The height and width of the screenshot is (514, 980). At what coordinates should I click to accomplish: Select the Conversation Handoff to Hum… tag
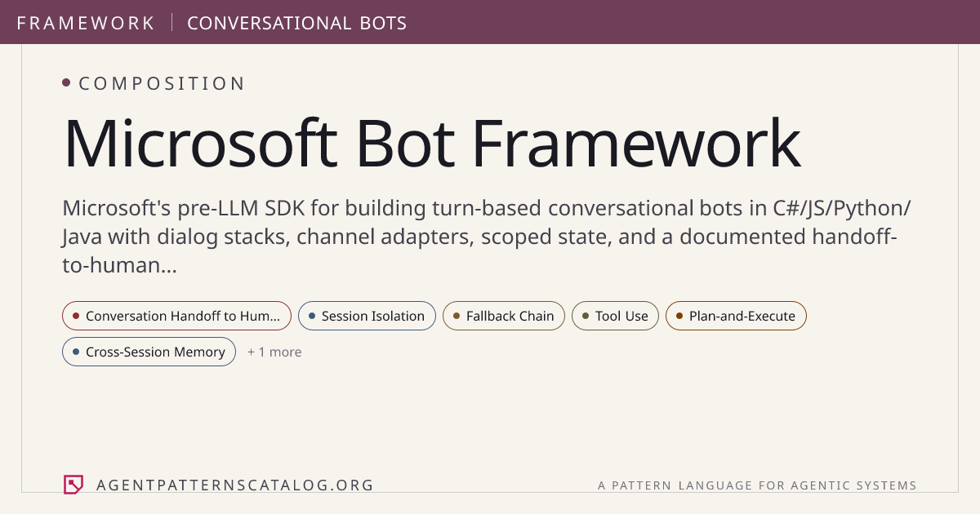pos(176,316)
